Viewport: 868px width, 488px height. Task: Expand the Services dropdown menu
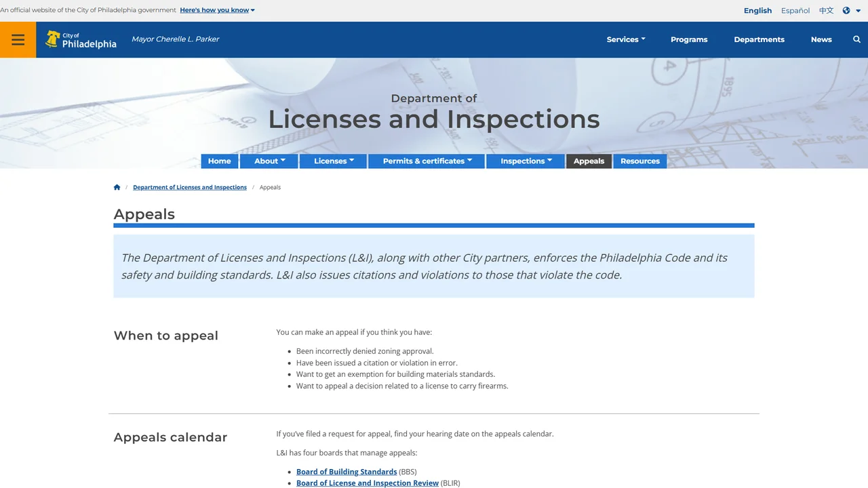pos(626,39)
